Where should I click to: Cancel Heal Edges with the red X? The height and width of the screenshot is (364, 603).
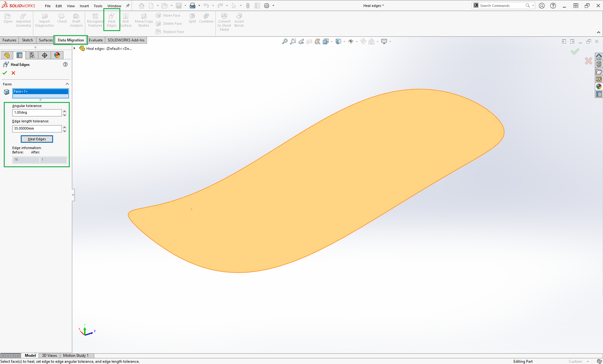(13, 73)
